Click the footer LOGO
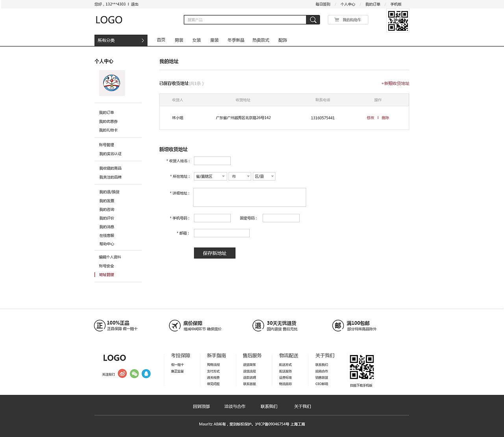 tap(115, 358)
